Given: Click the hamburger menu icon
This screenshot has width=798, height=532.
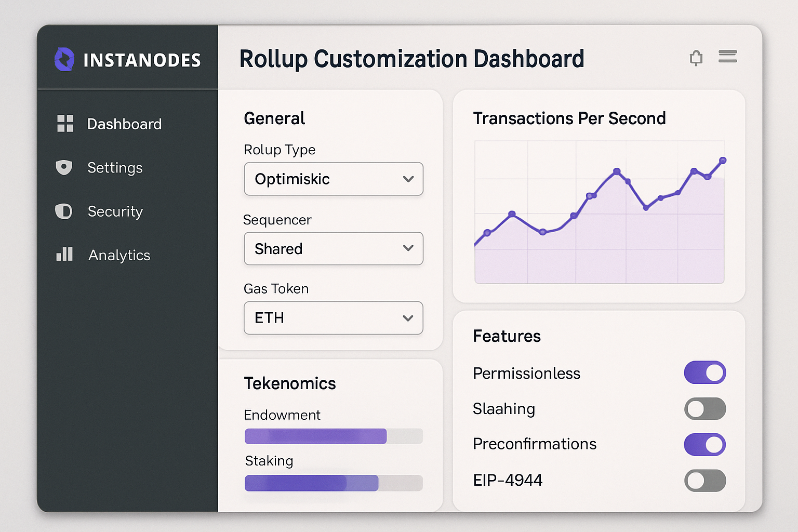Looking at the screenshot, I should [727, 57].
